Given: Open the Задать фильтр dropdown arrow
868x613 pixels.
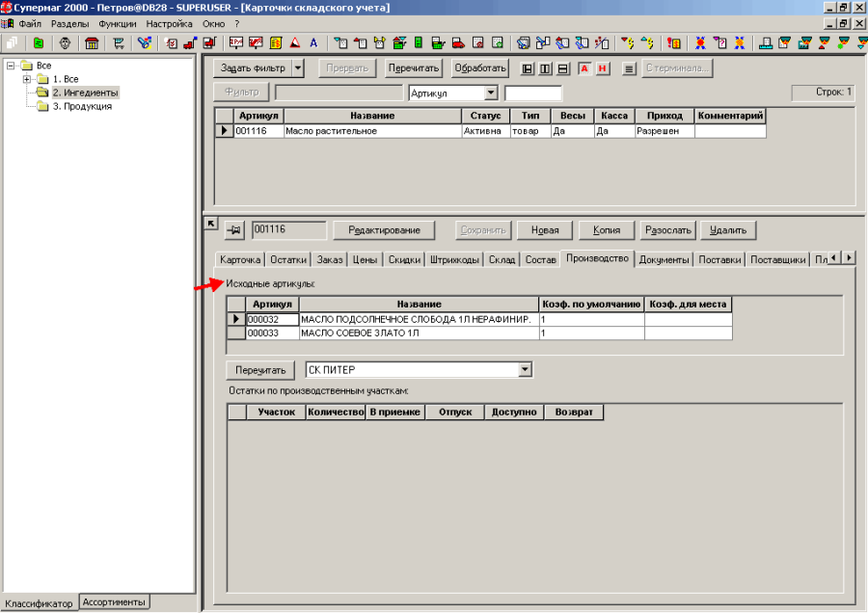Looking at the screenshot, I should point(298,68).
